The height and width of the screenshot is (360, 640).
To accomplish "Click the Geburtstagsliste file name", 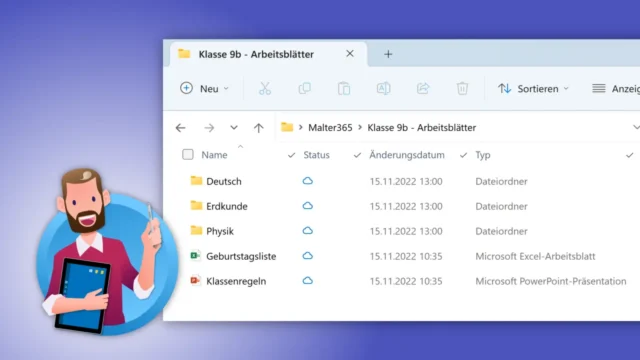I will click(x=241, y=256).
